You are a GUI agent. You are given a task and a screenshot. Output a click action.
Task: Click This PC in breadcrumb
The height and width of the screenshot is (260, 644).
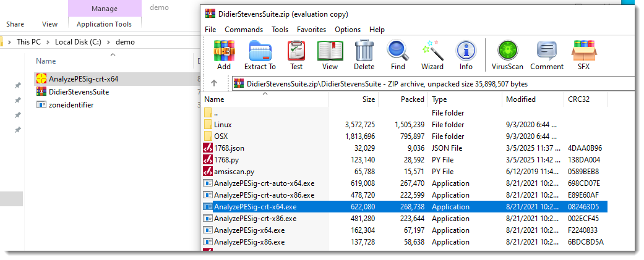[x=28, y=42]
